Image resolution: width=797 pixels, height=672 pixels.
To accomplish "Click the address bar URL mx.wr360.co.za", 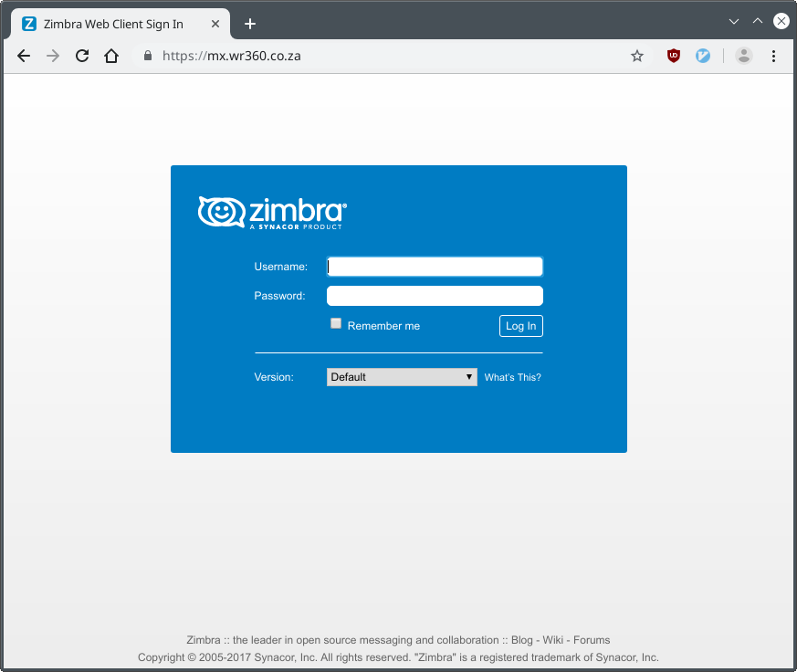I will tap(231, 56).
